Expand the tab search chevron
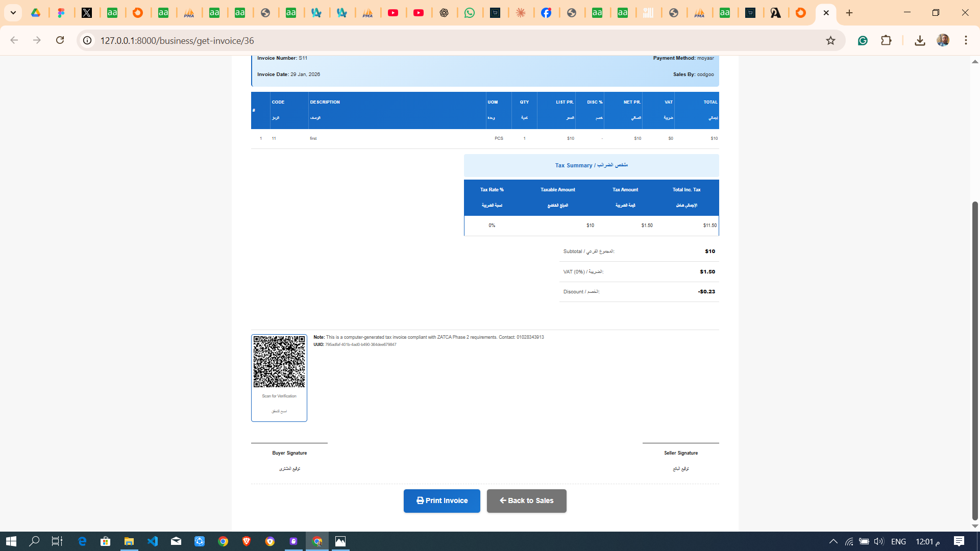The height and width of the screenshot is (551, 980). [x=13, y=13]
